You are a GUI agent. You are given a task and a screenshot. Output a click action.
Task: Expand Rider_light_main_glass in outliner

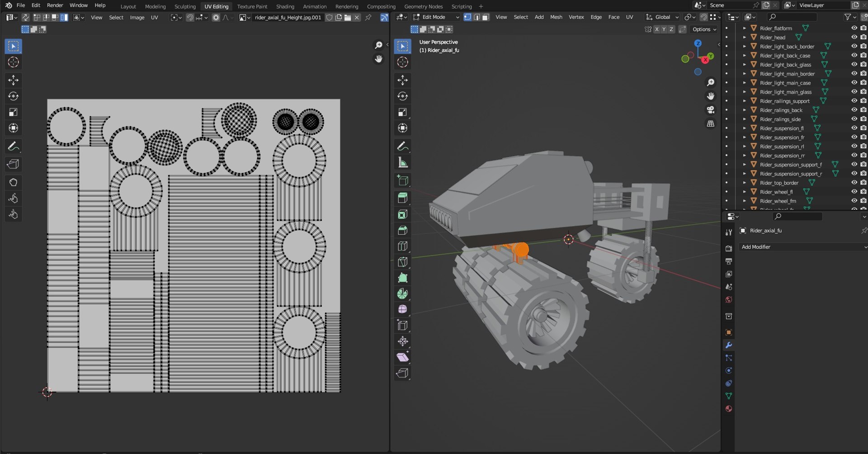[x=744, y=92]
